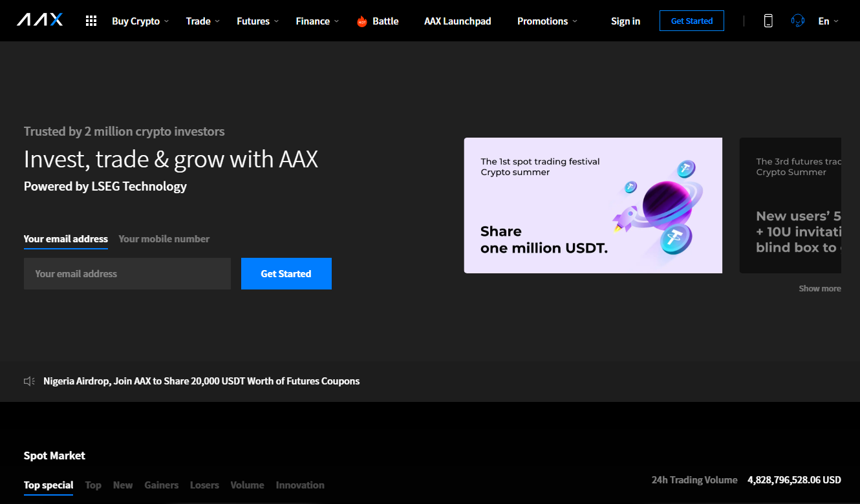Click the Spot Market heading

point(54,456)
